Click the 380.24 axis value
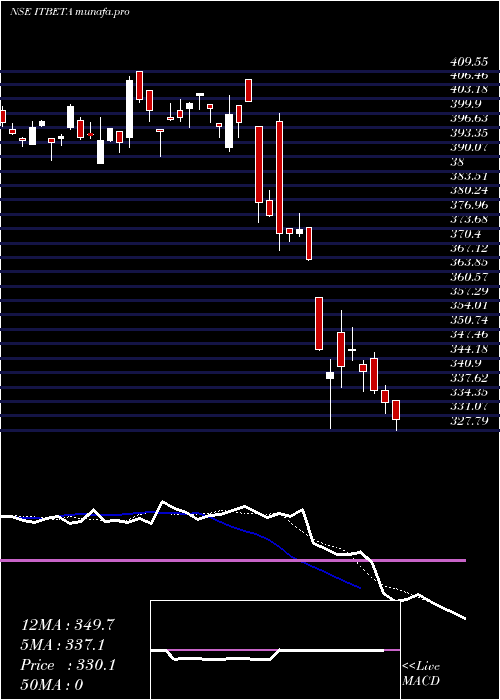Screen dimensions: 500x700 (468, 191)
